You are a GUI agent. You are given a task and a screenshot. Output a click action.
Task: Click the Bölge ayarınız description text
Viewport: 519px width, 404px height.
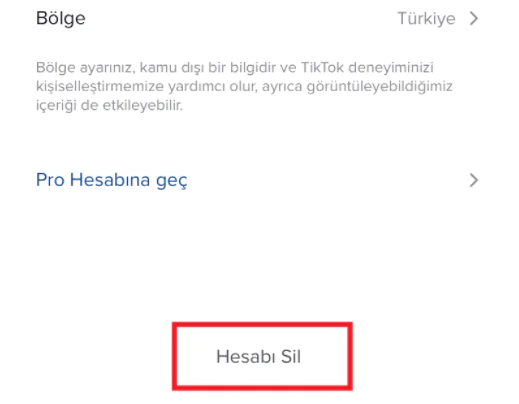click(244, 86)
